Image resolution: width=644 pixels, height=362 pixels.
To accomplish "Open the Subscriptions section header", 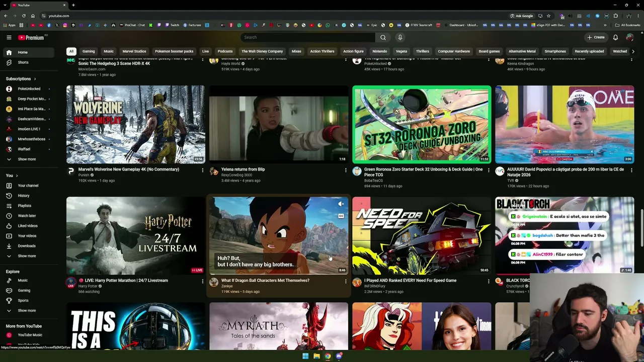I will (x=21, y=78).
